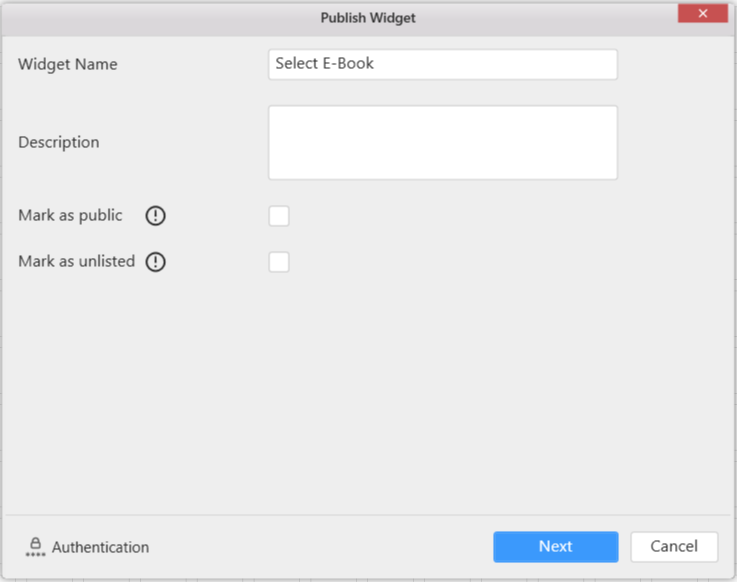Focus the Widget Name input field

[442, 64]
